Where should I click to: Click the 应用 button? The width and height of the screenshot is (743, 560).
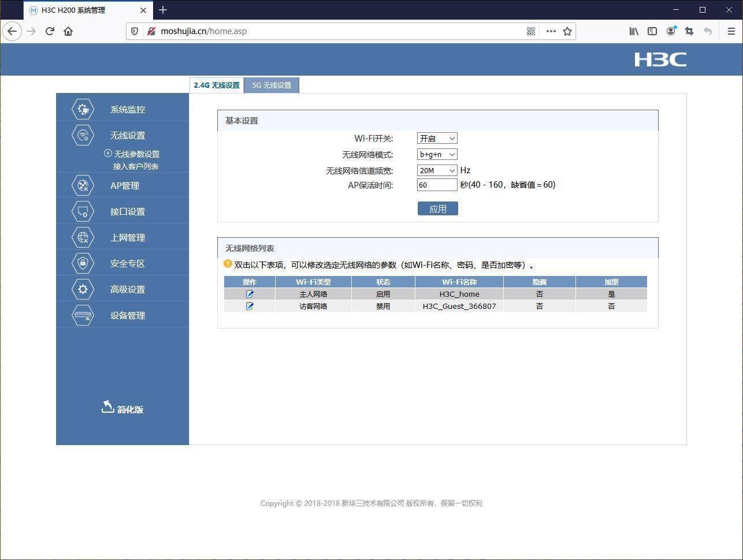[437, 208]
